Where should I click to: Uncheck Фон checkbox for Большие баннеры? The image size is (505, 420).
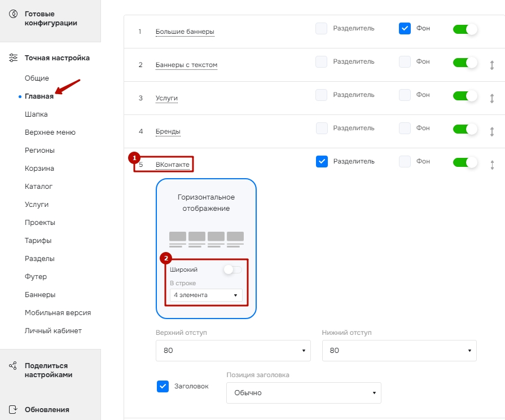pyautogui.click(x=405, y=28)
